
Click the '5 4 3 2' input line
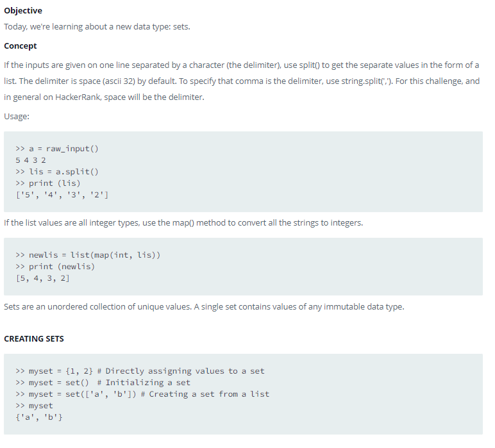[31, 160]
